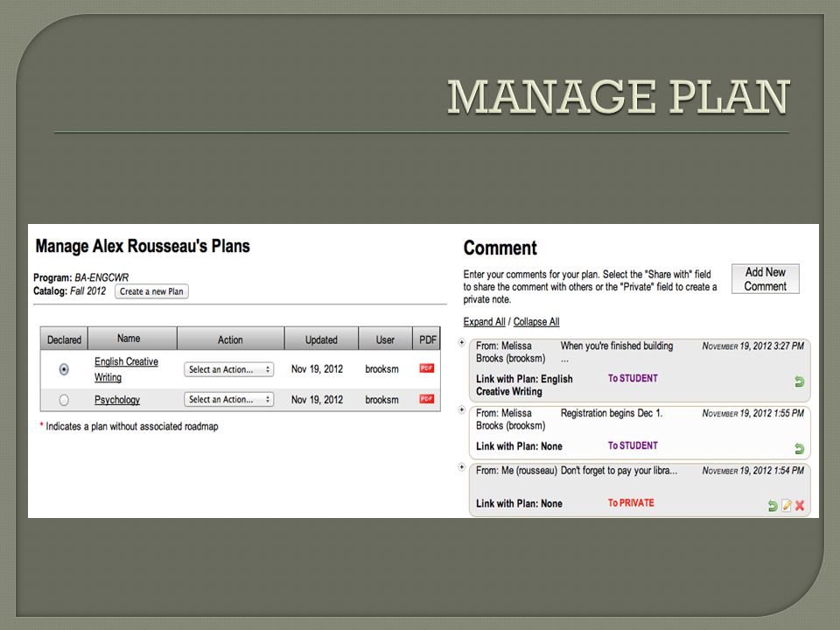Sort by Name column header
This screenshot has width=840, height=630.
pyautogui.click(x=132, y=339)
